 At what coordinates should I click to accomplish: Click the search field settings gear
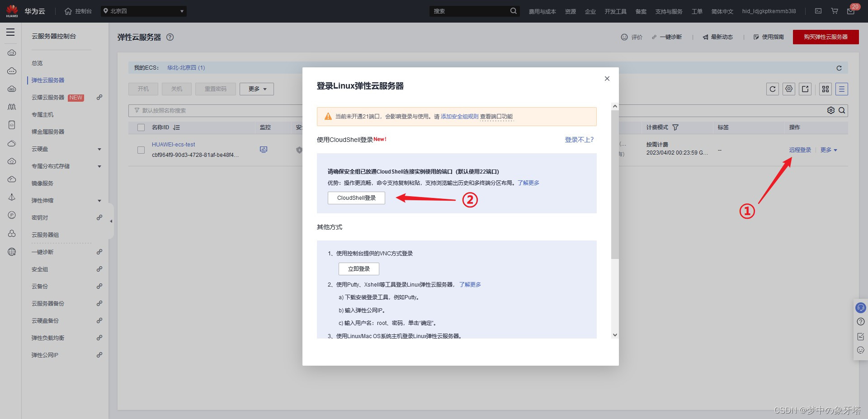click(x=831, y=110)
